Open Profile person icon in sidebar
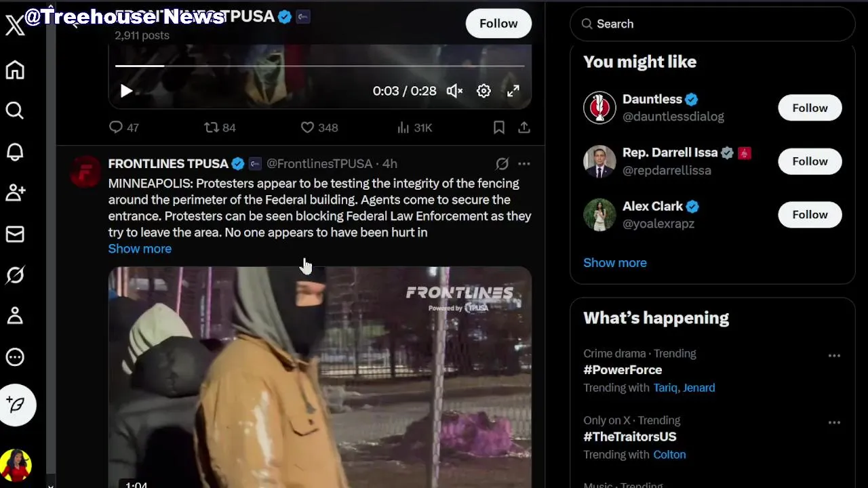 [x=15, y=316]
